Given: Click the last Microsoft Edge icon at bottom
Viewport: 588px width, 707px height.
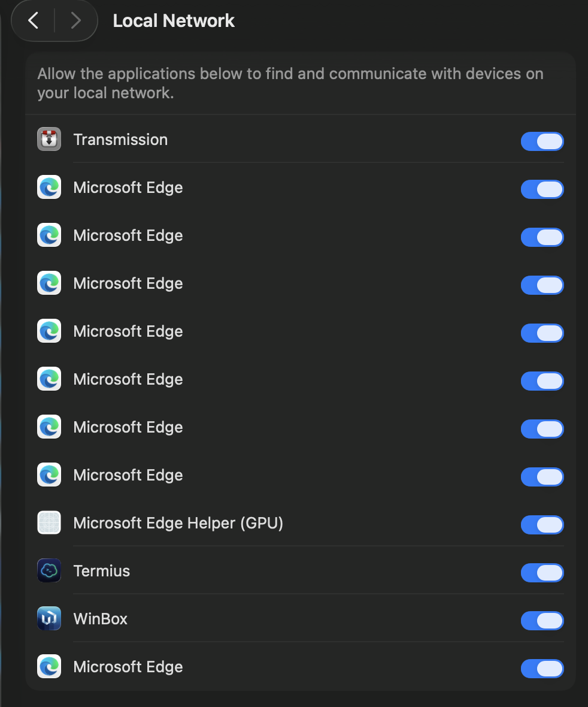Looking at the screenshot, I should point(49,667).
